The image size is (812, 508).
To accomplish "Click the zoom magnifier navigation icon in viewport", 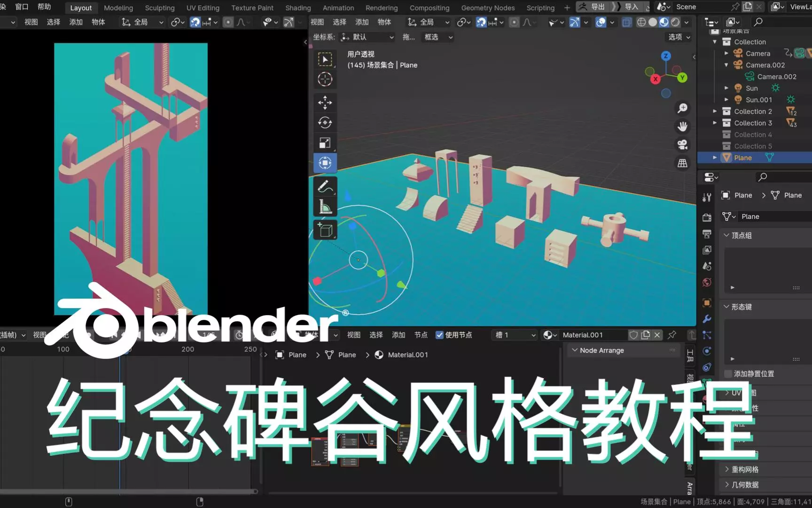I will pos(682,108).
